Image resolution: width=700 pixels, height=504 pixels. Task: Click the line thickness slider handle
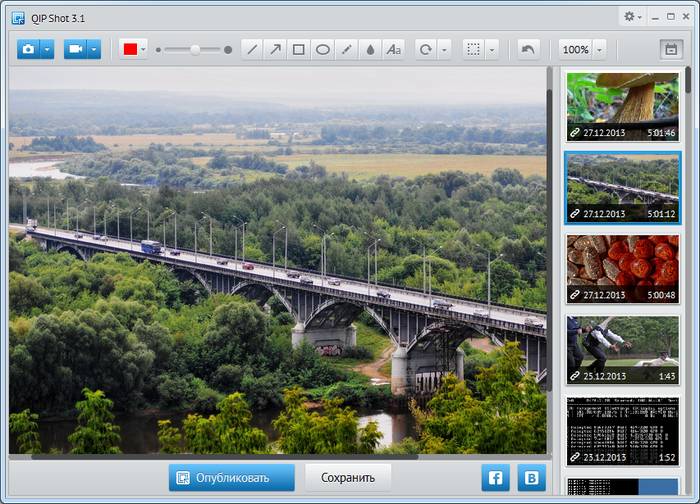point(195,49)
